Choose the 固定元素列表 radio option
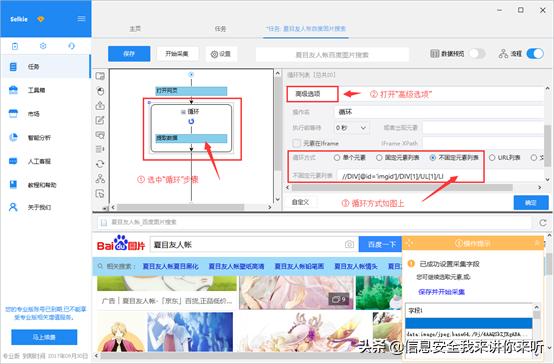 (379, 158)
